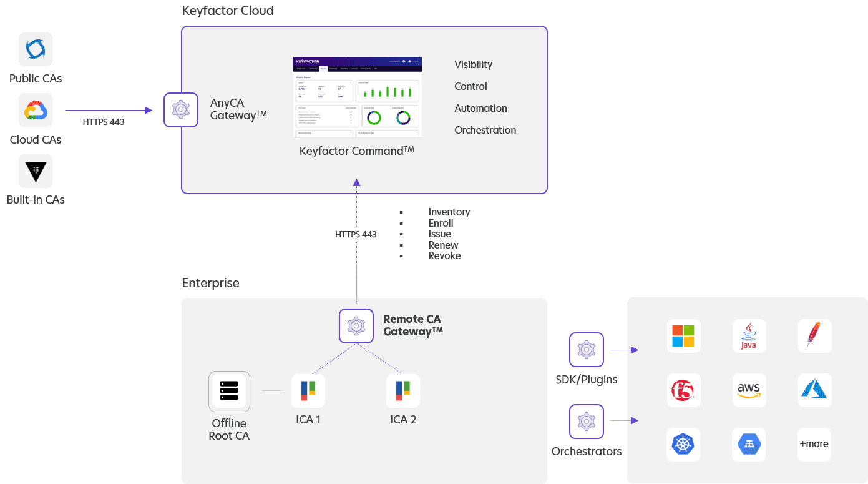
Task: Click the Apache feather icon
Action: coord(814,336)
